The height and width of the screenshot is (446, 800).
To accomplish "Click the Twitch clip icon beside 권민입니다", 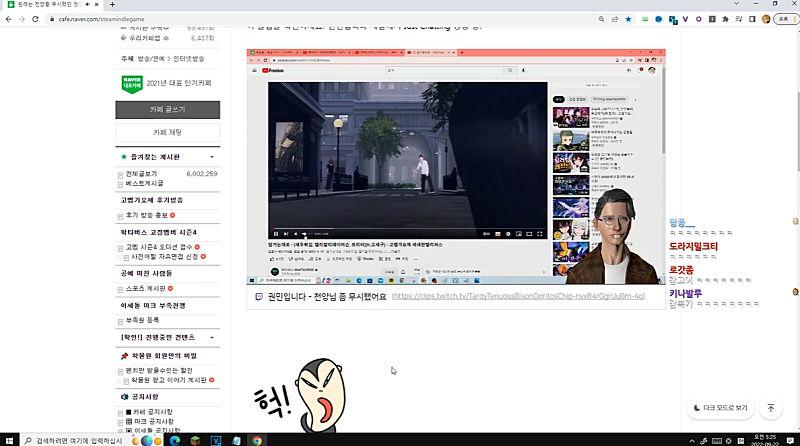I will (x=259, y=296).
